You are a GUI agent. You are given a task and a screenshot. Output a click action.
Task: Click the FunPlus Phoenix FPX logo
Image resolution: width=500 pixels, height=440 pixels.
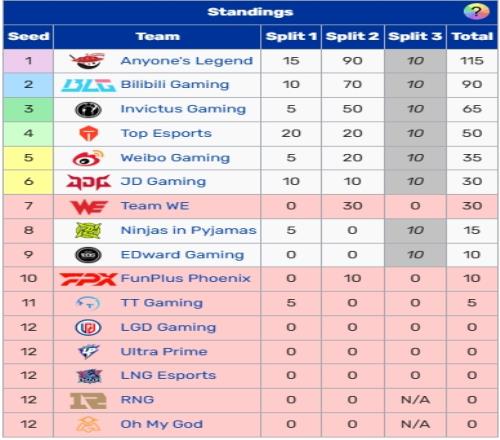[88, 279]
